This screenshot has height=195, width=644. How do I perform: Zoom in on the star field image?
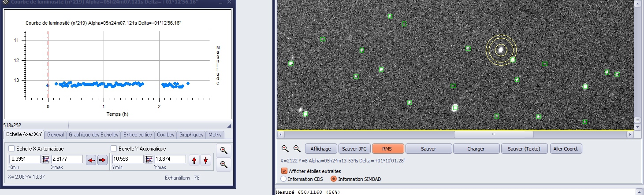pyautogui.click(x=285, y=149)
